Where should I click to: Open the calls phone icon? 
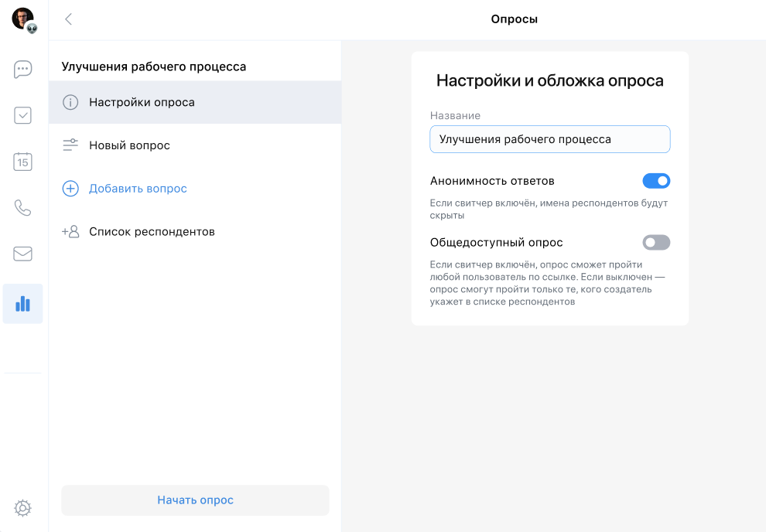[x=23, y=207]
